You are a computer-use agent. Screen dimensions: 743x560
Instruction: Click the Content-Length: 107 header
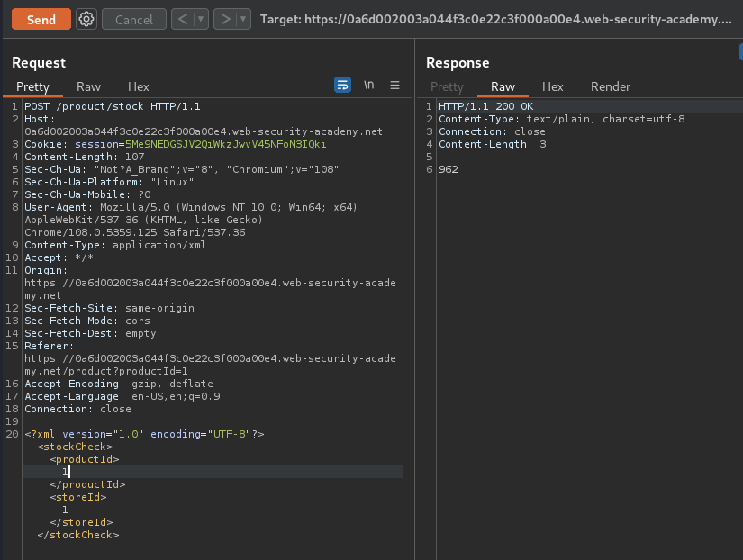click(x=85, y=157)
